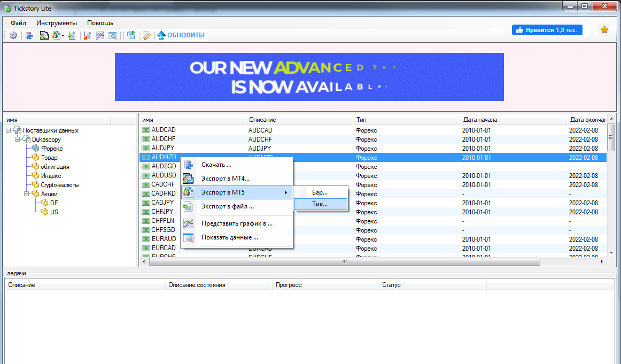This screenshot has width=621, height=364.
Task: Select the AUDCHF symbol row
Action: tap(373, 139)
